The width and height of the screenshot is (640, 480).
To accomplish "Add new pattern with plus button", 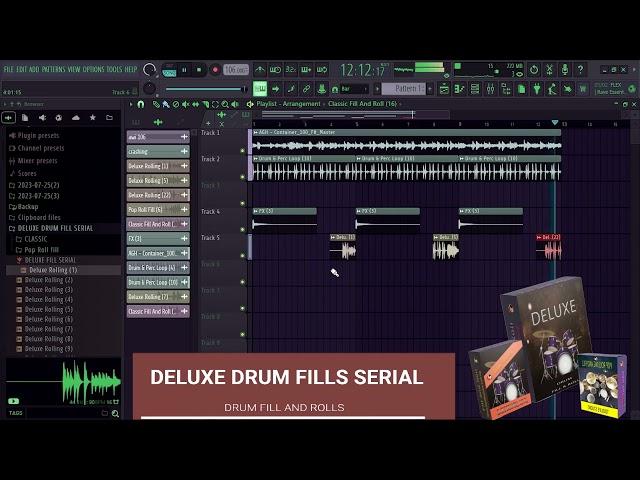I will click(x=430, y=89).
